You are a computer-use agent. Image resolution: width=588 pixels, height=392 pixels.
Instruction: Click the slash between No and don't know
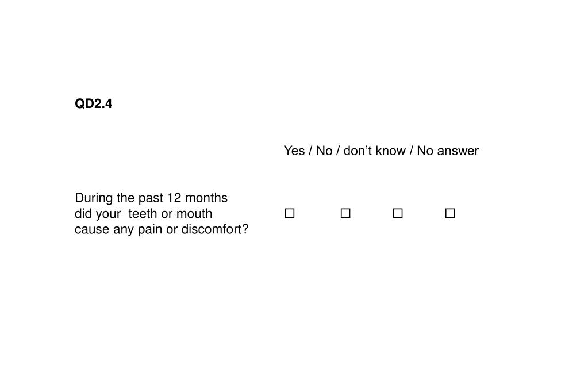tap(338, 151)
